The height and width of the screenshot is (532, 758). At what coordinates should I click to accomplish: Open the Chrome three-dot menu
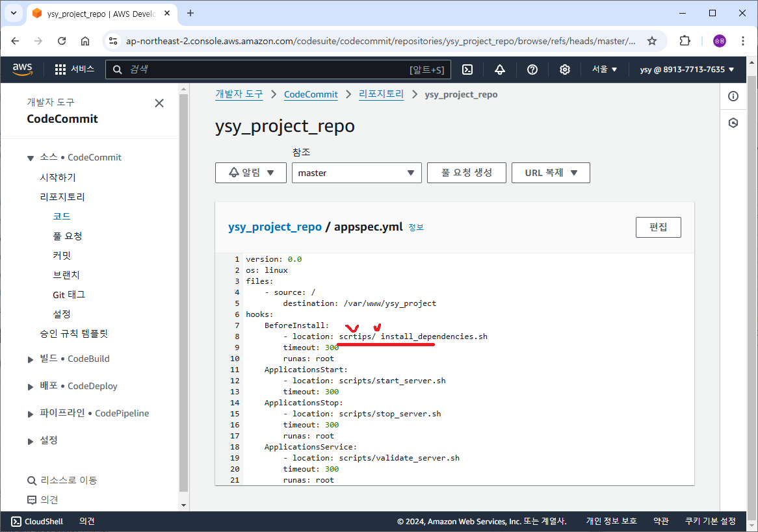pos(743,41)
